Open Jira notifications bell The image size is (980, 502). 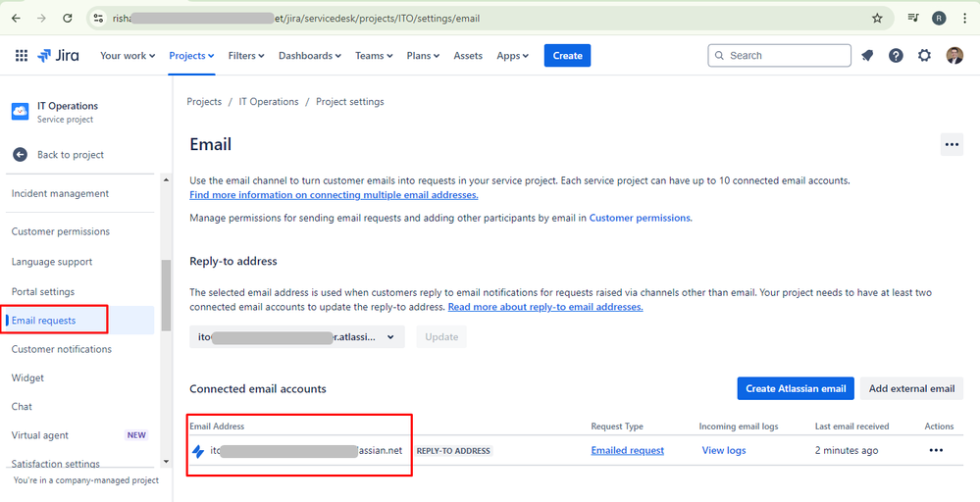[867, 56]
